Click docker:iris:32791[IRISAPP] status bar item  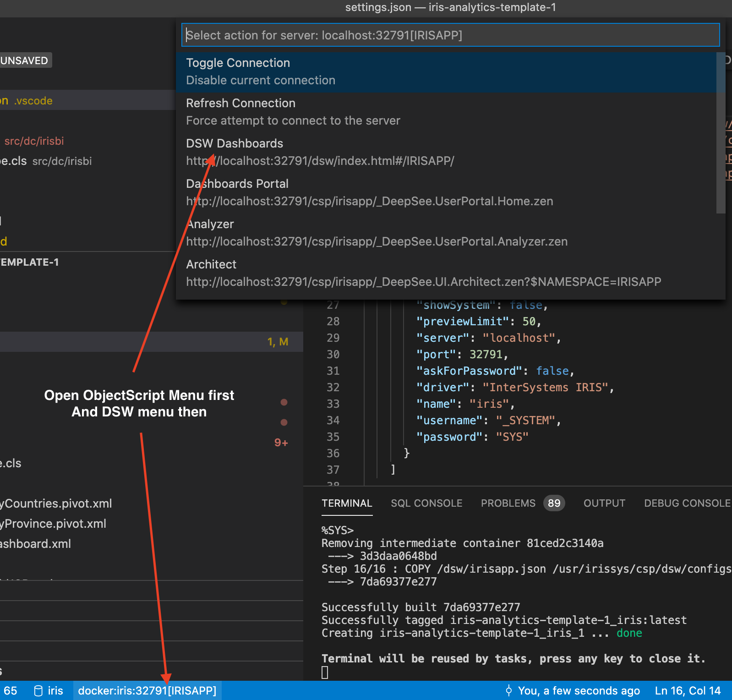(x=147, y=690)
